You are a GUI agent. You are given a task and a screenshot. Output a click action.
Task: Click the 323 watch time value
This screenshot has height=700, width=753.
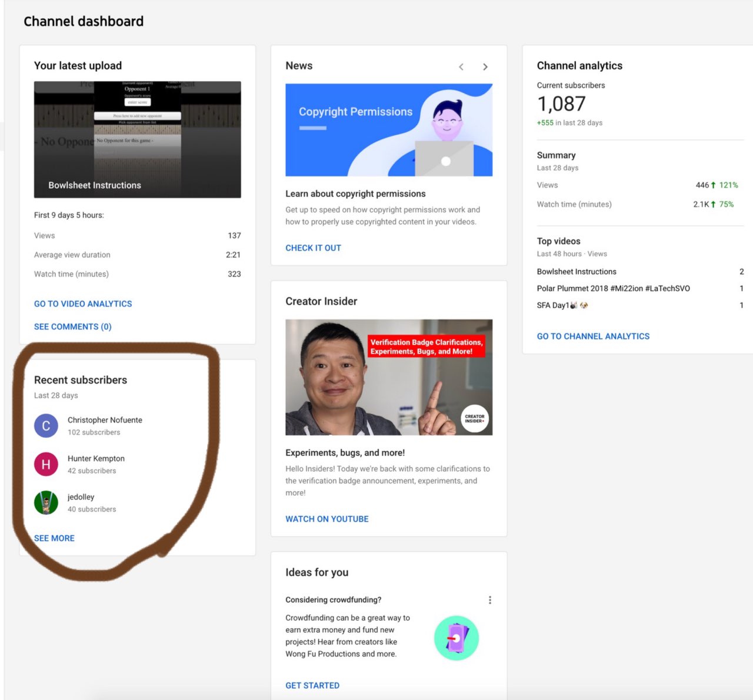(x=234, y=274)
